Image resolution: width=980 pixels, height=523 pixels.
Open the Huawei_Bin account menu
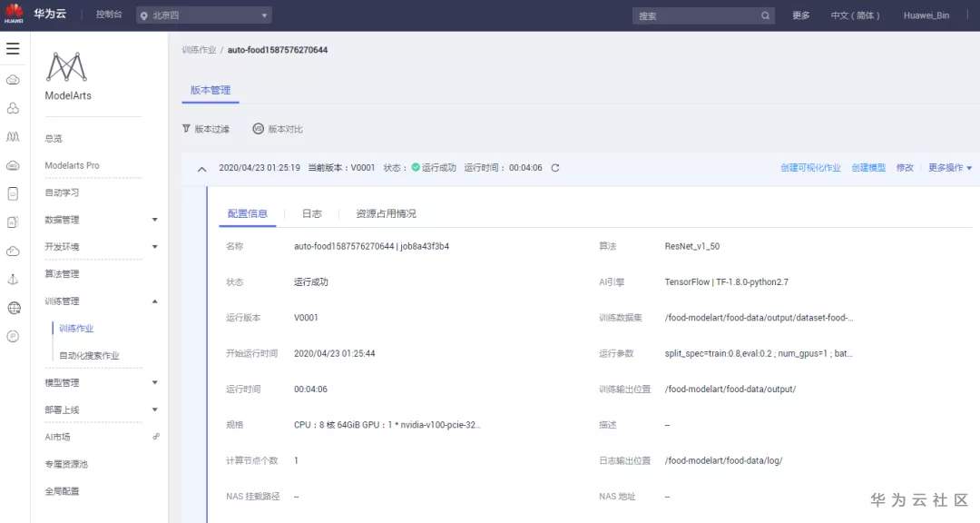(926, 15)
